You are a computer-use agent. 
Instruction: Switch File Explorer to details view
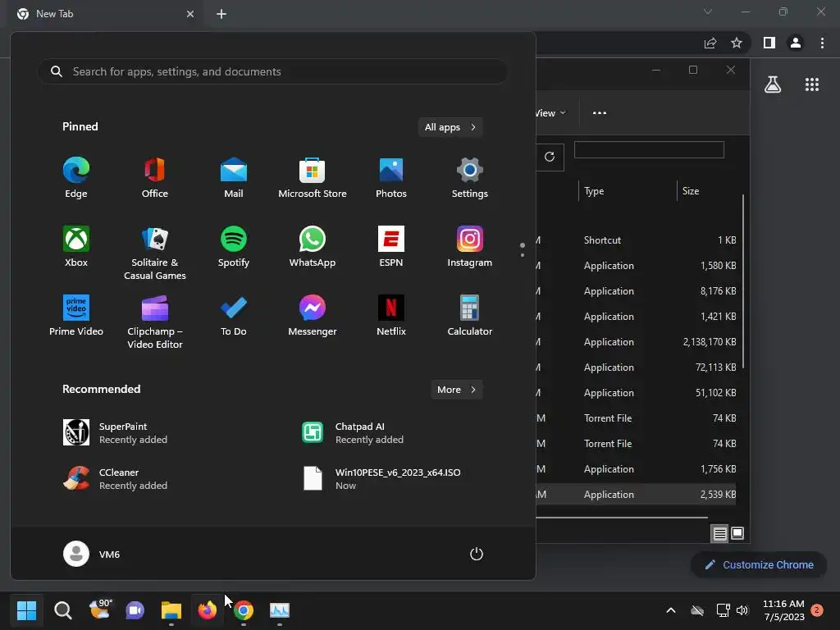(x=719, y=533)
